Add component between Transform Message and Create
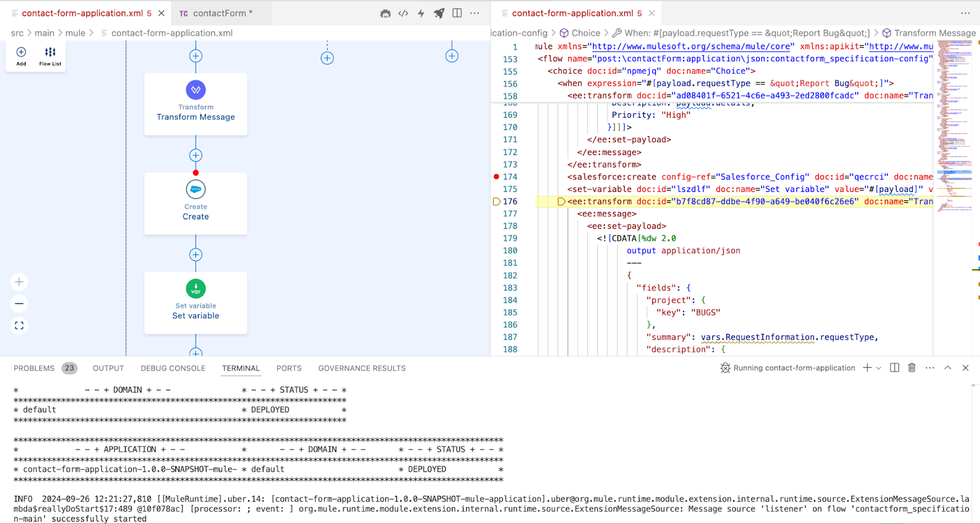980x524 pixels. pyautogui.click(x=196, y=156)
